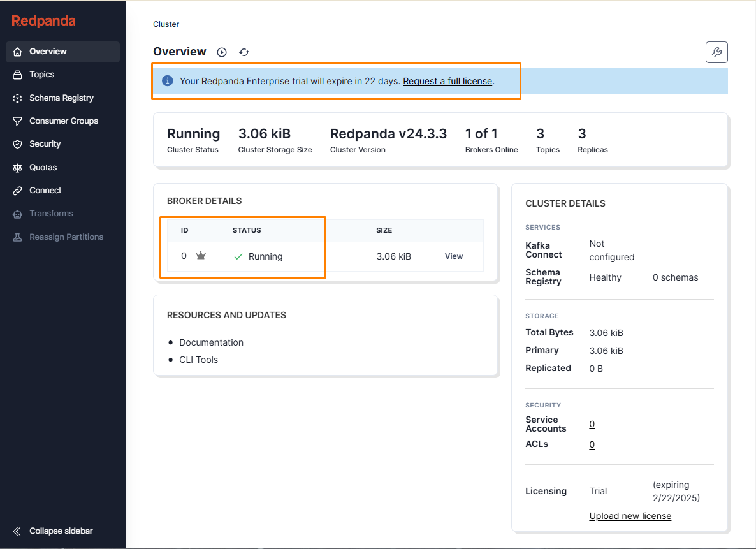Click the STATUS column header
Screen dimensions: 756x549
247,231
